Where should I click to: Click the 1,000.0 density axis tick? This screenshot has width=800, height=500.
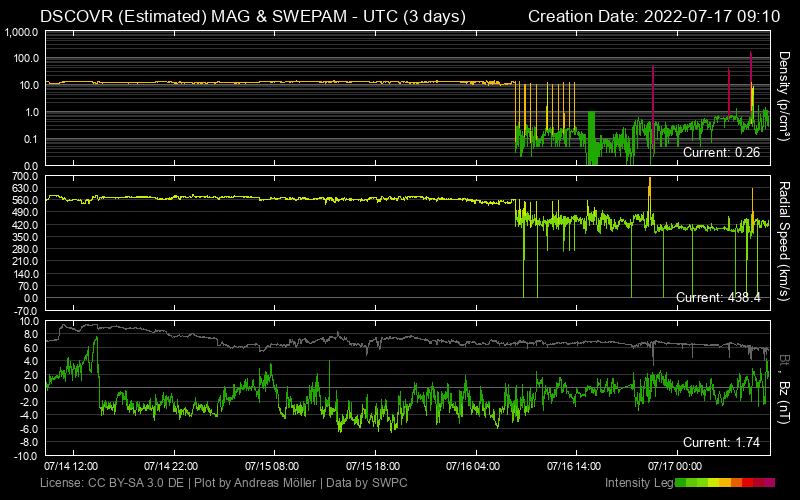tap(21, 32)
